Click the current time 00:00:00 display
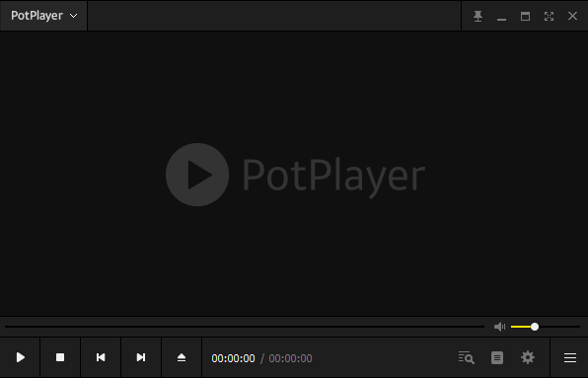The height and width of the screenshot is (378, 588). click(x=233, y=358)
